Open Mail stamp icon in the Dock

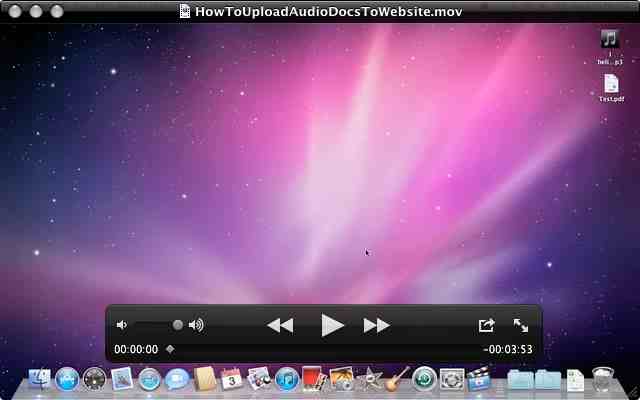coord(122,378)
